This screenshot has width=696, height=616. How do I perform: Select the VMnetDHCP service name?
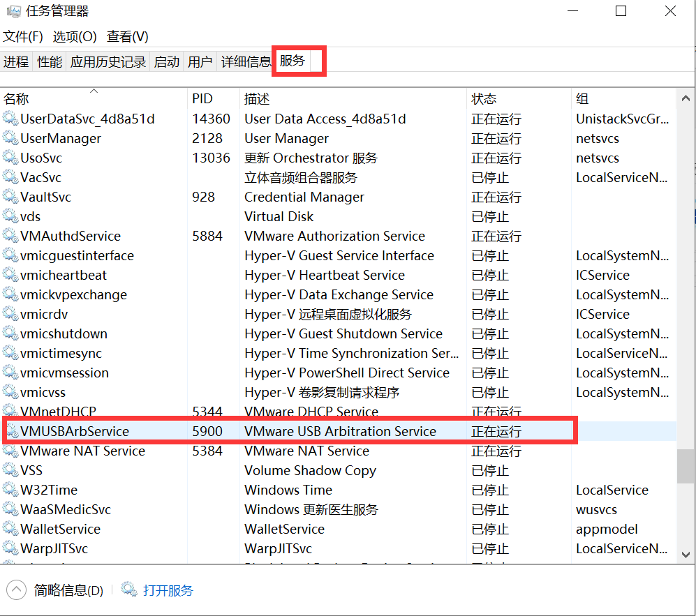click(x=58, y=412)
